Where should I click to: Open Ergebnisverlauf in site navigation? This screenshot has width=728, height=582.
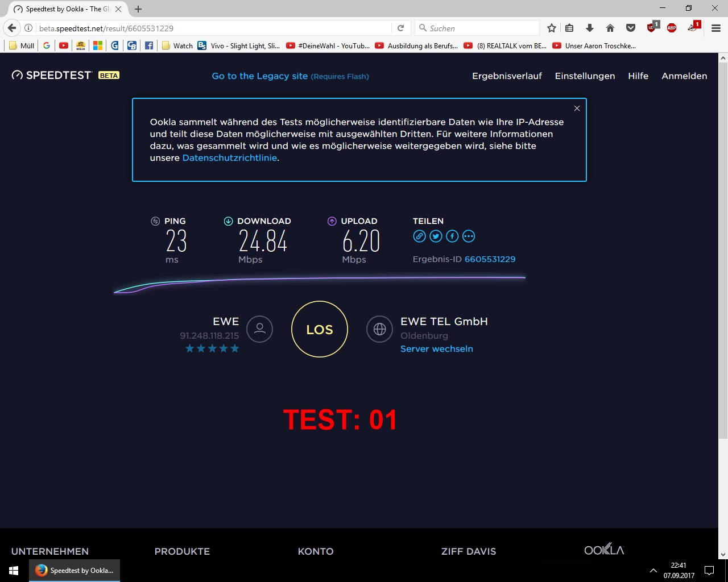point(507,76)
